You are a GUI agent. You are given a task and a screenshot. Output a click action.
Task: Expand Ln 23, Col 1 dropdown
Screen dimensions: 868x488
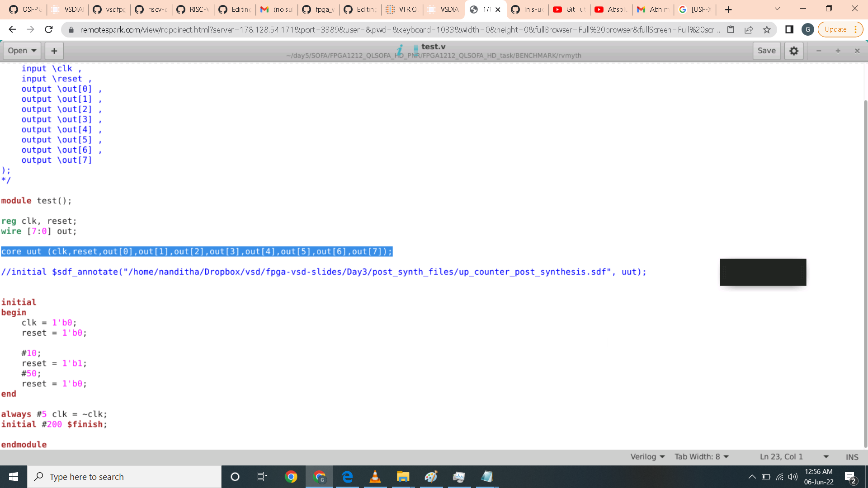(826, 457)
